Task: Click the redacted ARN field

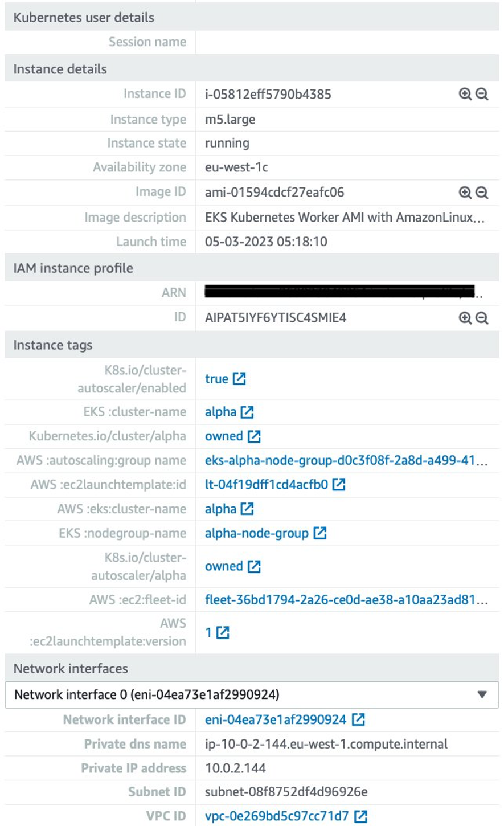Action: pyautogui.click(x=342, y=292)
